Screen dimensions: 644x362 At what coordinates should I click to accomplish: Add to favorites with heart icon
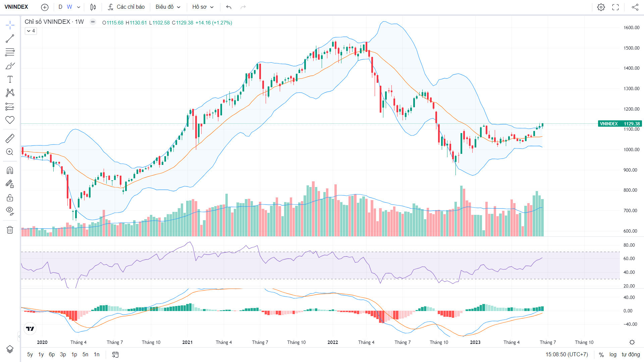click(10, 120)
